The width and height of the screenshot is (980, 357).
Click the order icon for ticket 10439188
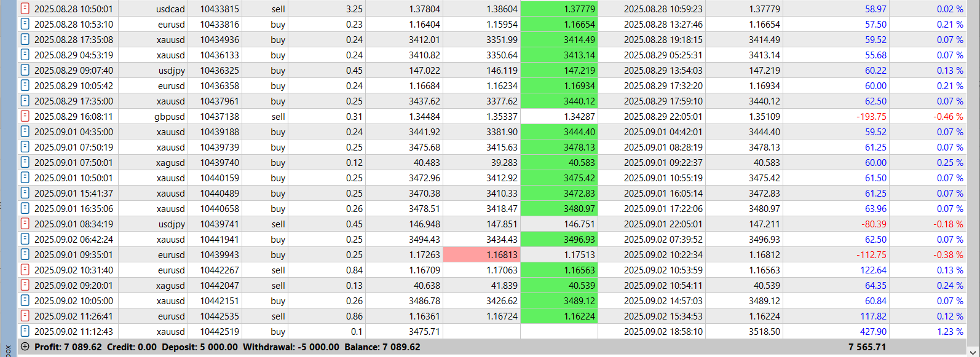(x=25, y=131)
